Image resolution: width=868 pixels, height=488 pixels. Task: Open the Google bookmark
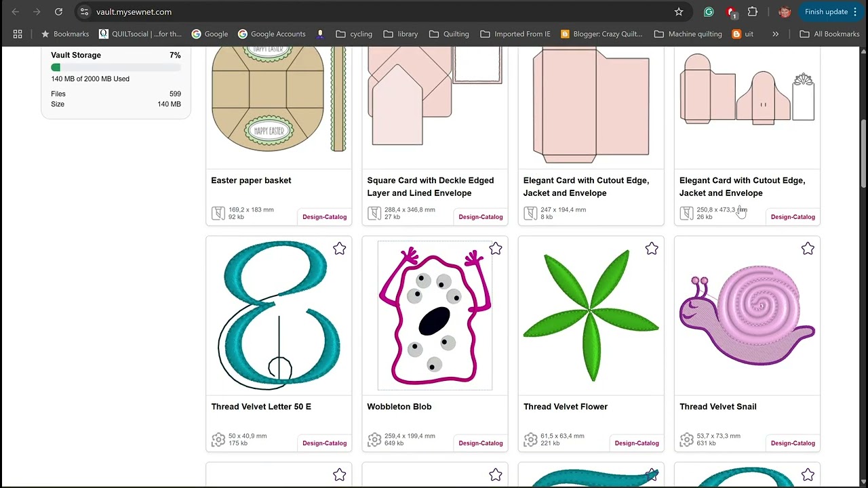(210, 34)
